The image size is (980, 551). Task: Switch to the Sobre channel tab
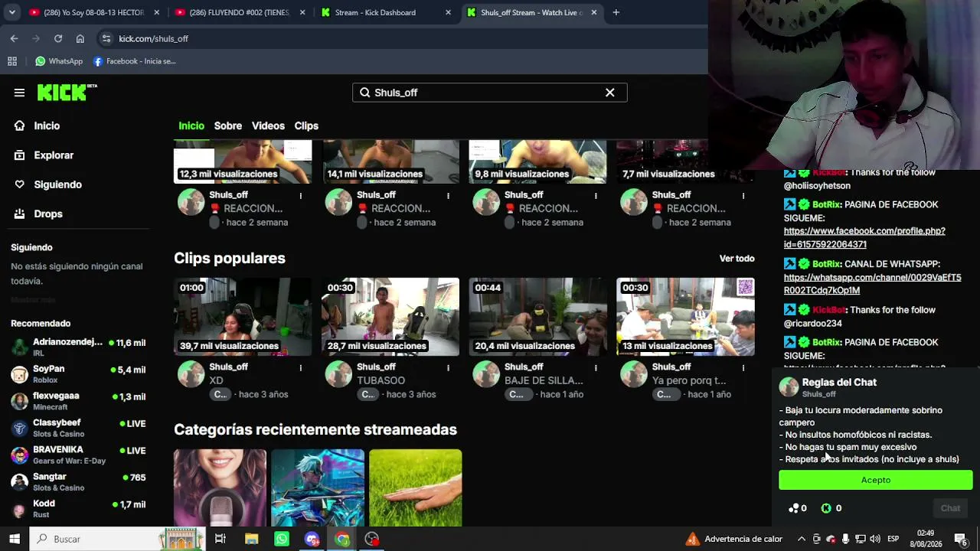click(228, 126)
